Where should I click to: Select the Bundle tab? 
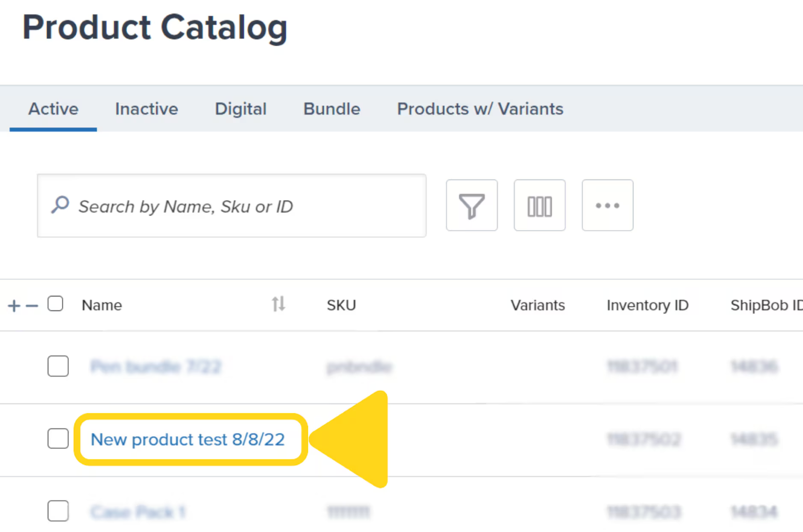pos(331,109)
